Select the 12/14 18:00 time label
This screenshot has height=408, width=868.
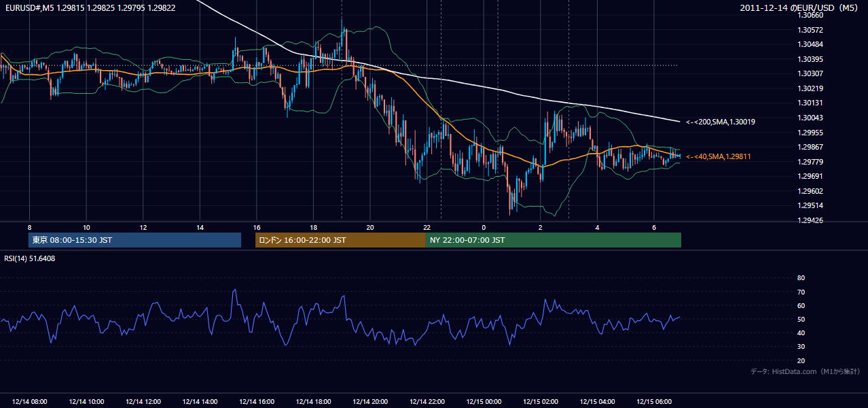tap(313, 402)
